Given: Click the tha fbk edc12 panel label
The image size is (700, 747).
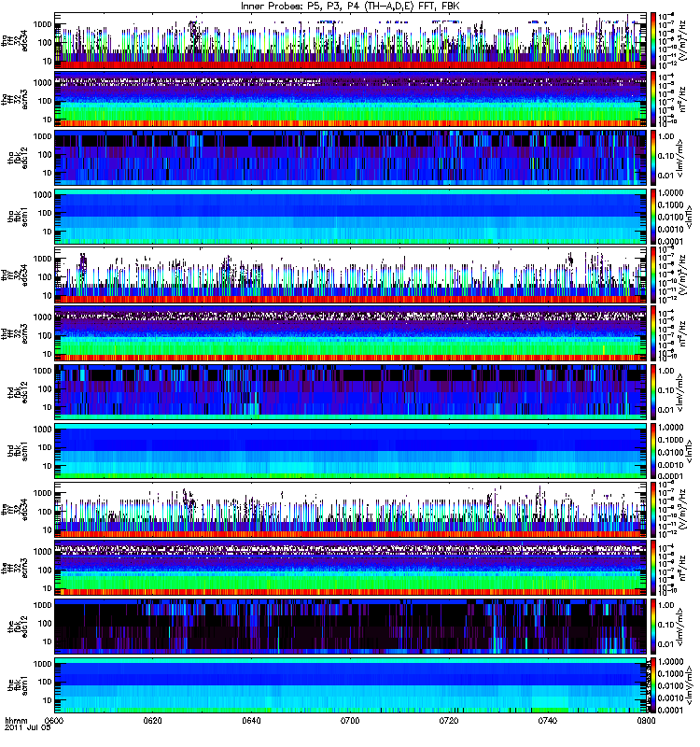Looking at the screenshot, I should 18,158.
